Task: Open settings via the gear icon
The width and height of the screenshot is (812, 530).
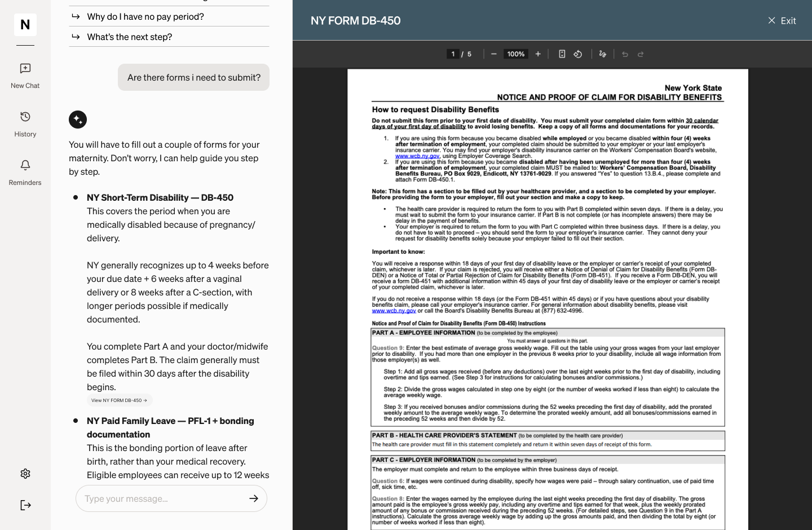Action: pos(25,474)
